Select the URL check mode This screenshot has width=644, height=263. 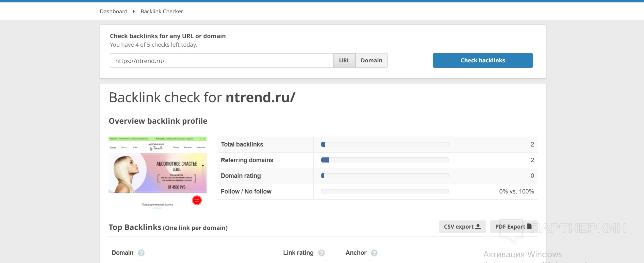coord(344,61)
